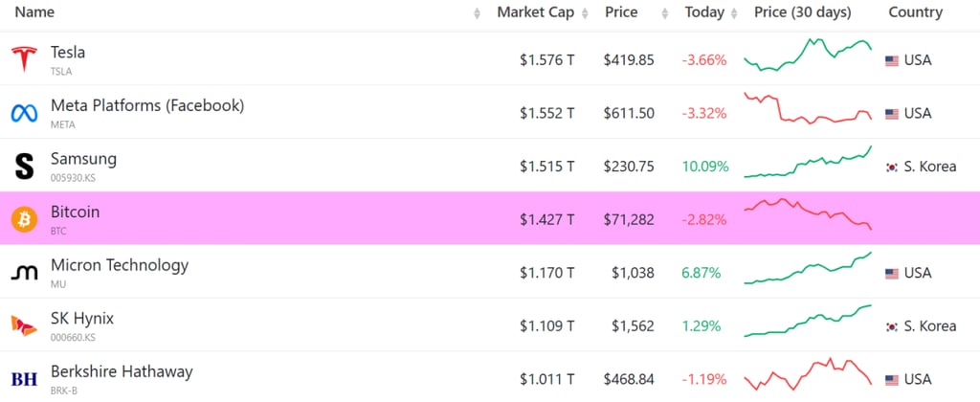Click the Price (30 days) column header
Viewport: 980px width, 402px height.
803,12
